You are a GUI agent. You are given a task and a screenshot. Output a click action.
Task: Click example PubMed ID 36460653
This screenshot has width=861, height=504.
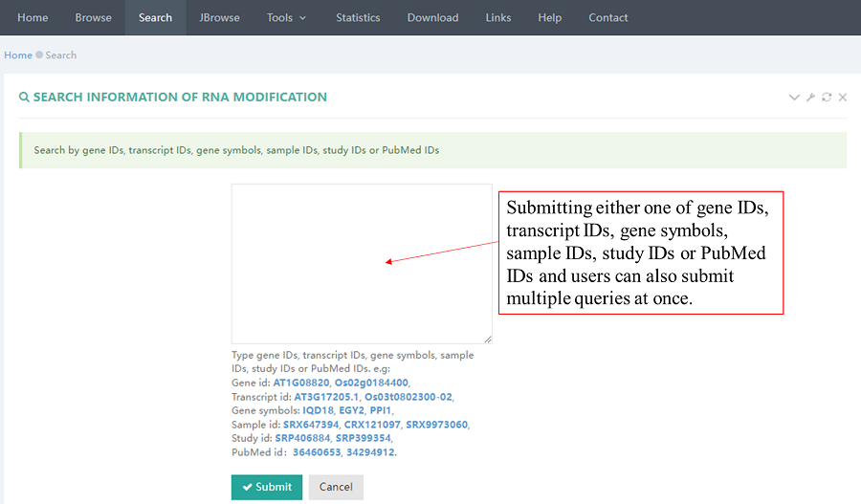click(x=316, y=452)
